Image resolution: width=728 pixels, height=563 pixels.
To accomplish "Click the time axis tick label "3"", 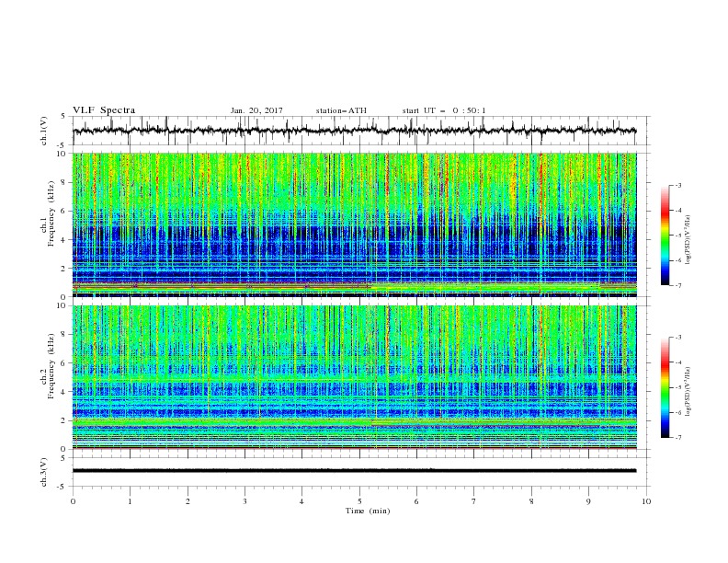I will coord(245,501).
